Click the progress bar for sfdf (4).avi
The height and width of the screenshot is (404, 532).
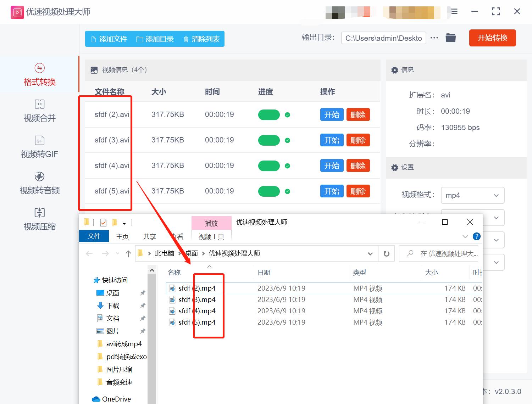268,165
